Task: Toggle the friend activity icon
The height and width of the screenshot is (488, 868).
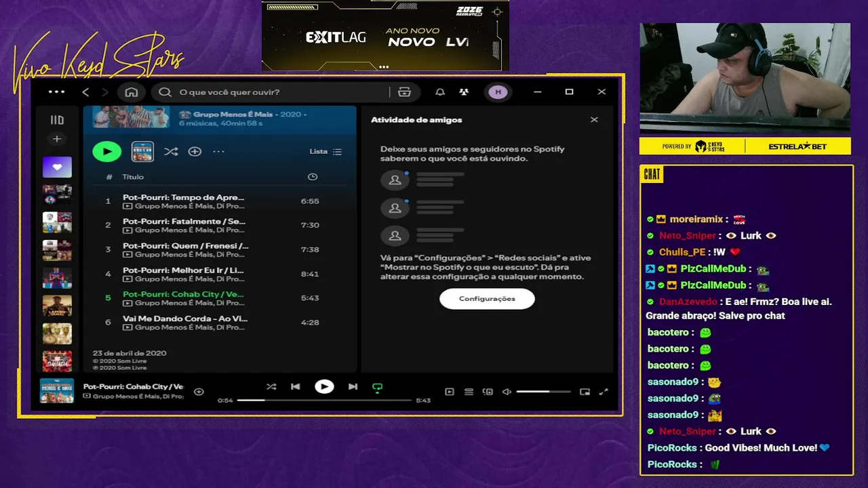Action: coord(464,92)
